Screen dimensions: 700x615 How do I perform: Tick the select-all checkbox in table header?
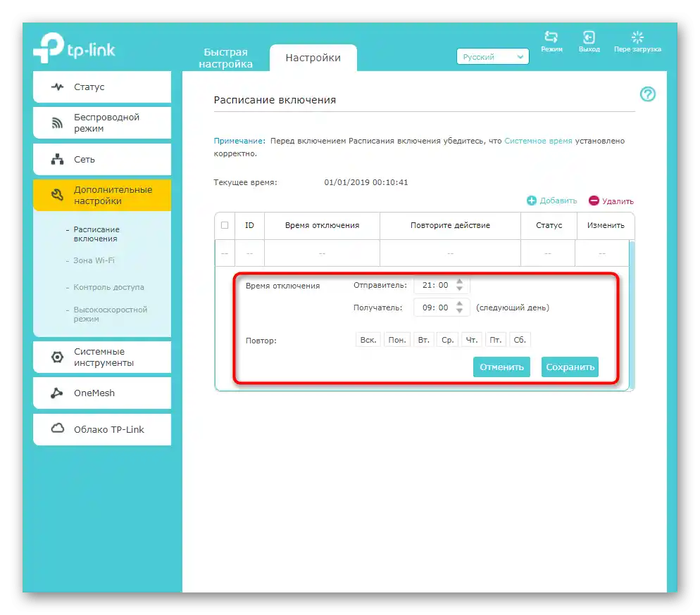[x=225, y=225]
